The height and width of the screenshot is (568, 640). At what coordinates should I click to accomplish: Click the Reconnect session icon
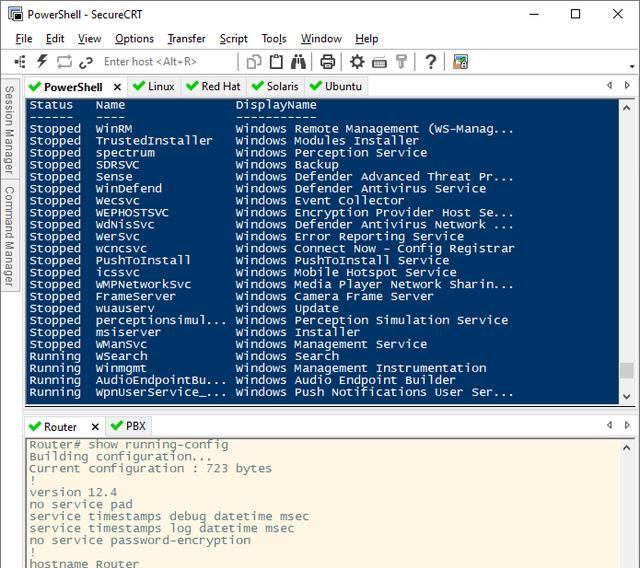coord(64,62)
